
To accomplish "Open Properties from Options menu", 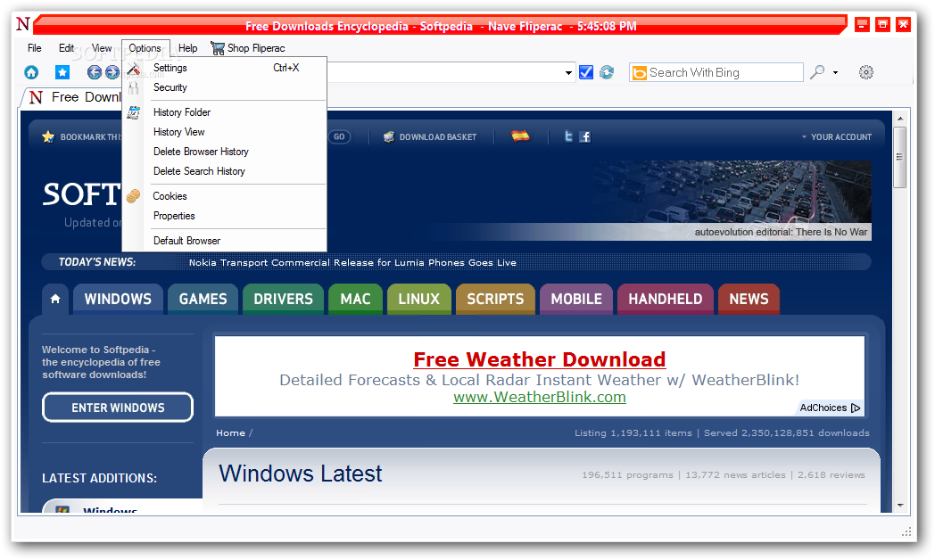I will coord(224,217).
